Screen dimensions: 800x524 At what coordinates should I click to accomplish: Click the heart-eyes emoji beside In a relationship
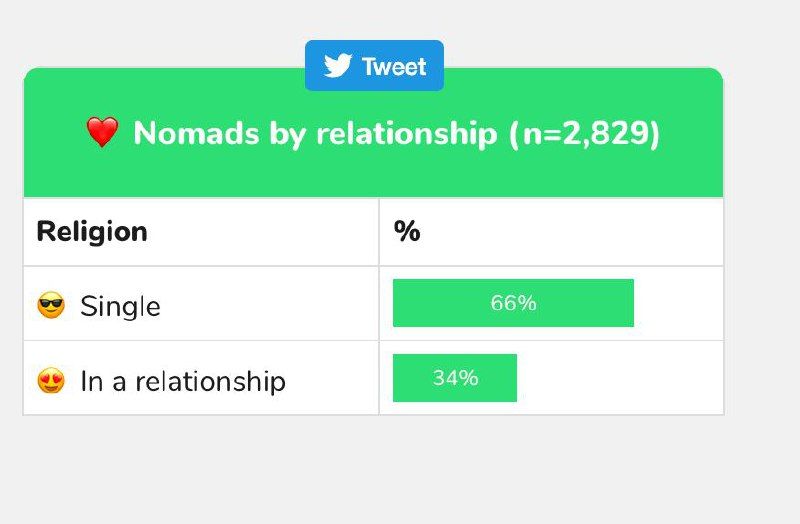pyautogui.click(x=51, y=381)
